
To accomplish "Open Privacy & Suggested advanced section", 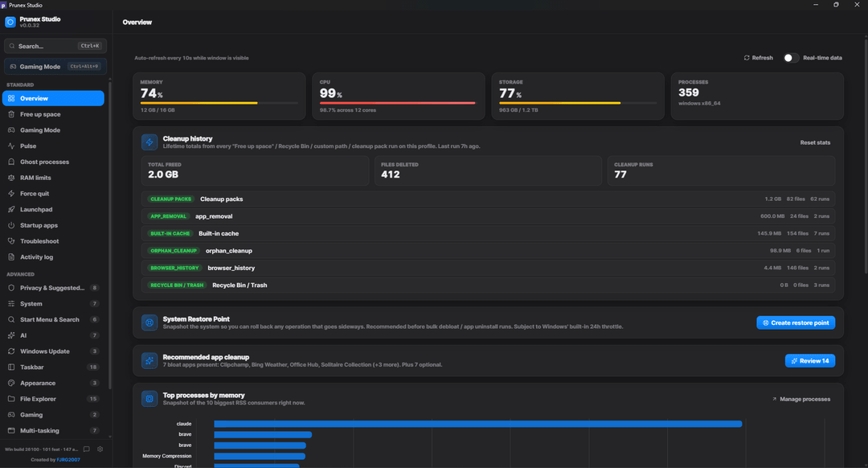I will [53, 288].
